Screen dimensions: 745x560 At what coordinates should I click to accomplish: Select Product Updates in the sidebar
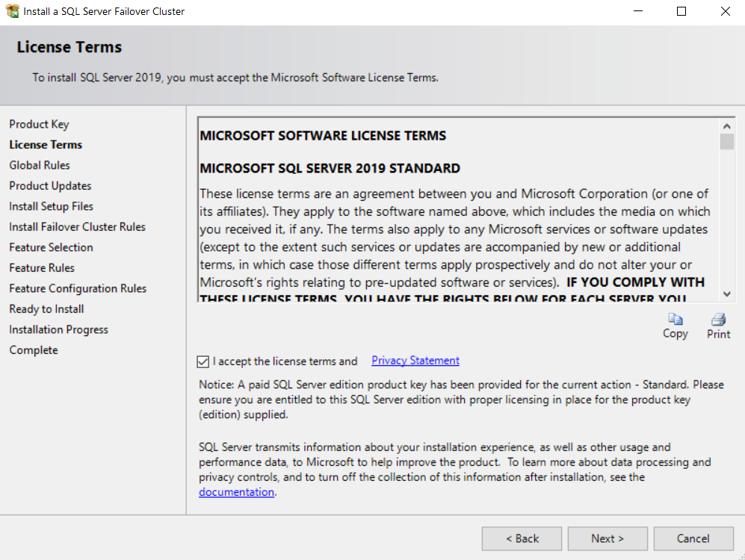click(x=50, y=186)
